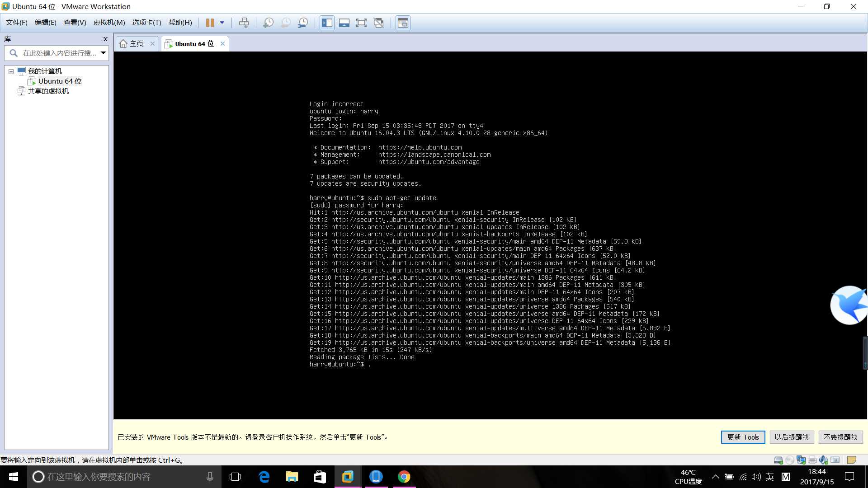Image resolution: width=868 pixels, height=488 pixels.
Task: Click the printer device status icon
Action: point(812,460)
